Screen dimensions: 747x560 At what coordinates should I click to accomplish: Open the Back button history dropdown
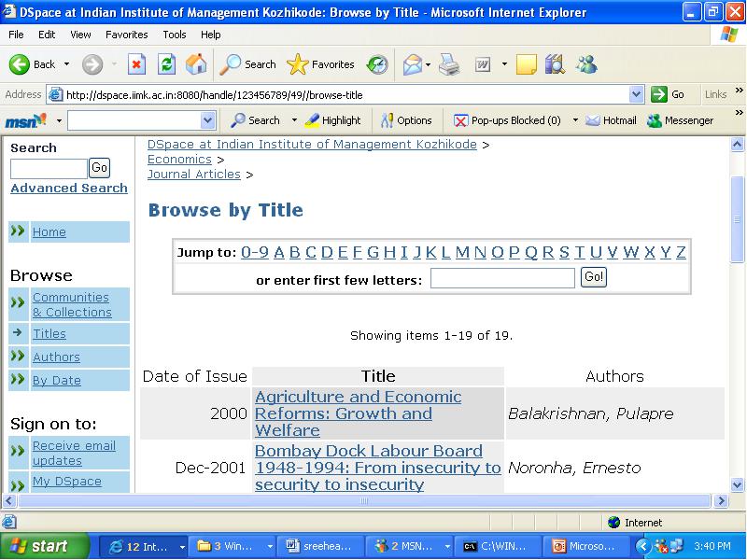[x=66, y=63]
